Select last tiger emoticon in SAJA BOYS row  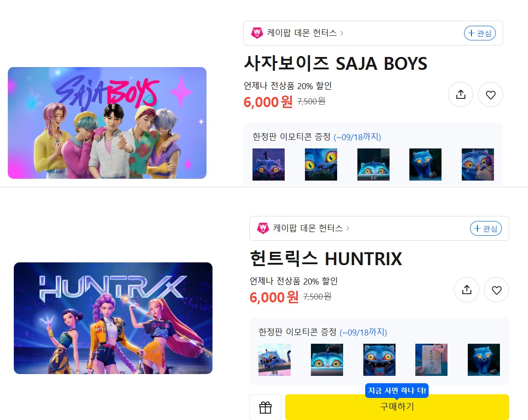click(477, 164)
